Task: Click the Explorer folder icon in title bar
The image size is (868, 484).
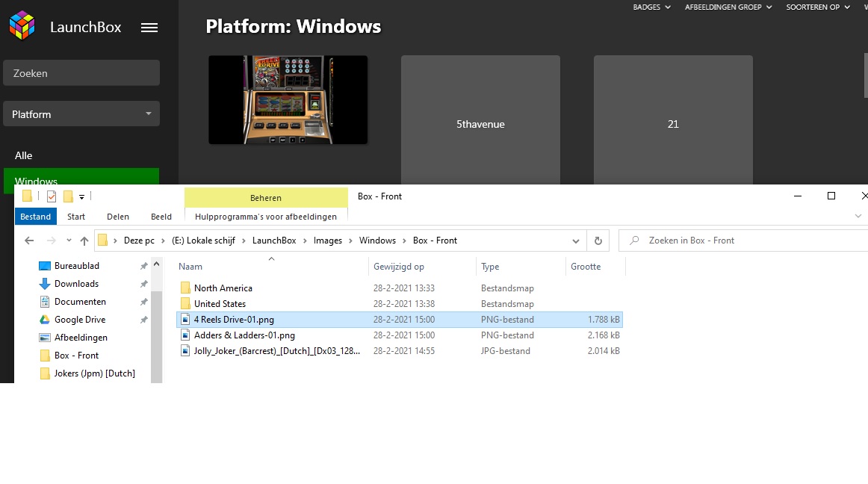Action: coord(27,196)
